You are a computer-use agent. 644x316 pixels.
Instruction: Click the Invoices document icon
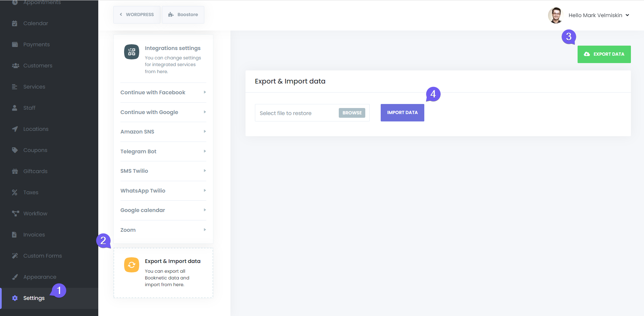[x=14, y=234]
